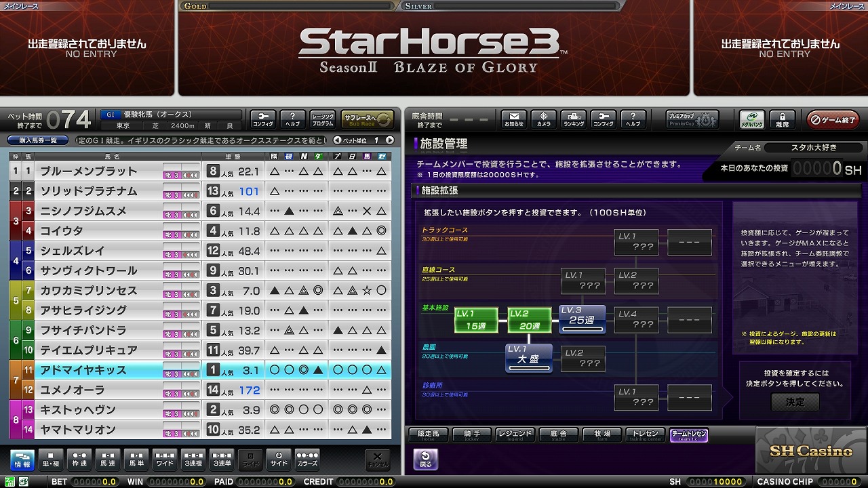Select horse 9 フサイチパンドラ row
Image resolution: width=868 pixels, height=488 pixels.
pyautogui.click(x=200, y=330)
